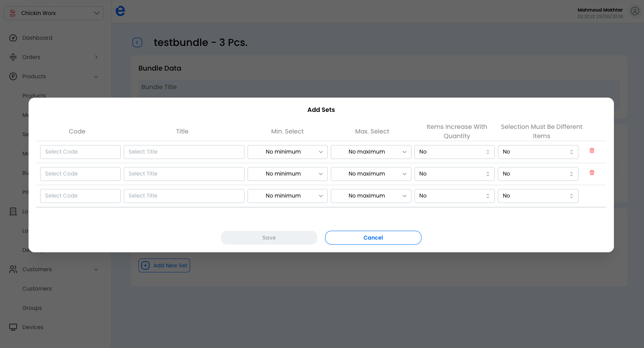Click the Mahmoud Mokhtar user name
Image resolution: width=644 pixels, height=348 pixels.
pyautogui.click(x=600, y=10)
